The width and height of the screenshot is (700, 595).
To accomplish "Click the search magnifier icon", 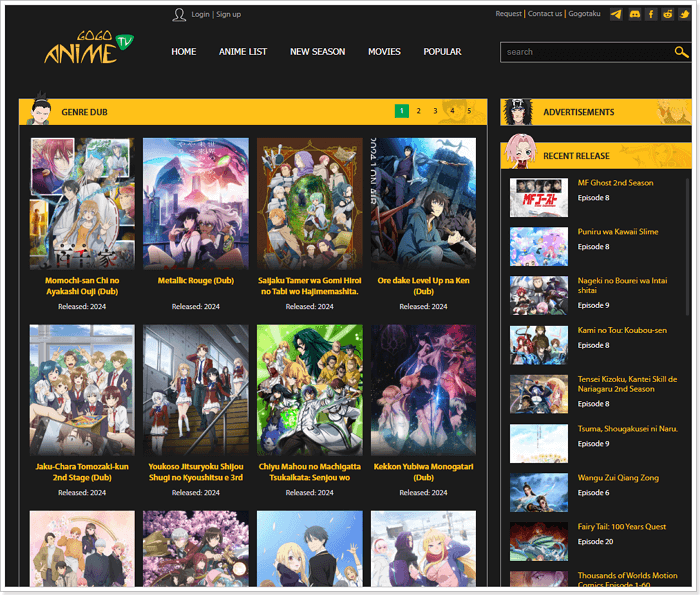I will pyautogui.click(x=681, y=52).
